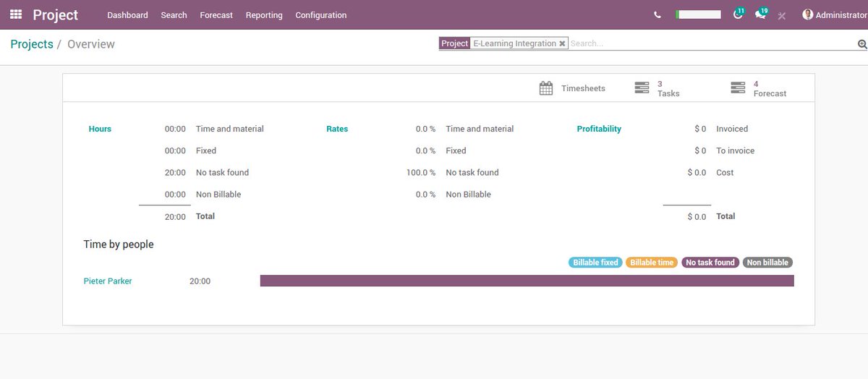Viewport: 868px width, 379px height.
Task: Open the Timesheets stat button
Action: [x=573, y=88]
